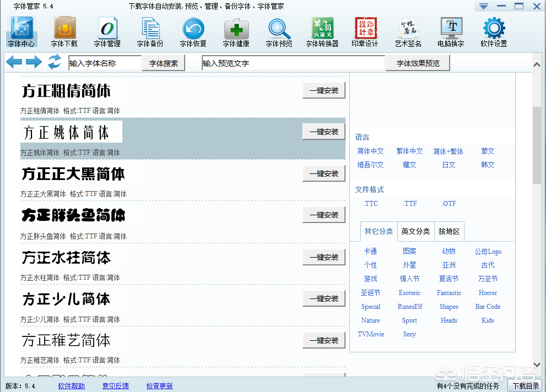The width and height of the screenshot is (546, 392).
Task: Open the 软件帮助 link
Action: point(72,386)
